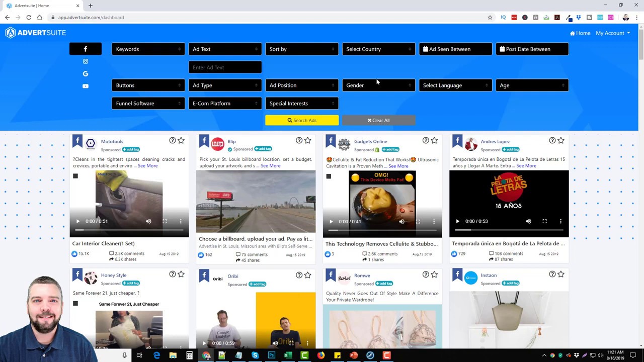Open the Funnel Software dropdown
Screen dimensions: 644x362
pyautogui.click(x=148, y=103)
